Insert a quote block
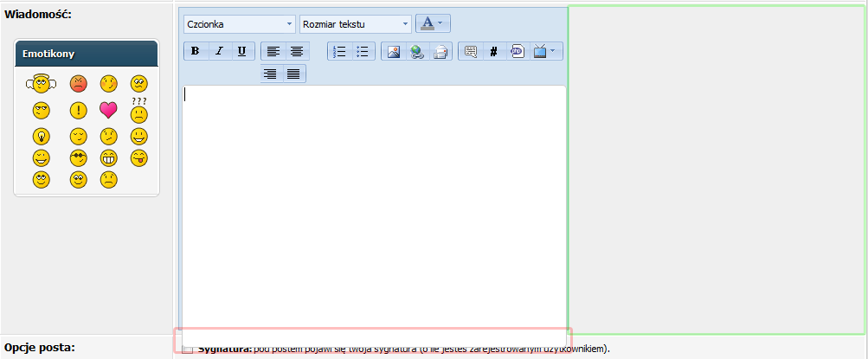Screen dimensions: 868x359 pos(471,51)
